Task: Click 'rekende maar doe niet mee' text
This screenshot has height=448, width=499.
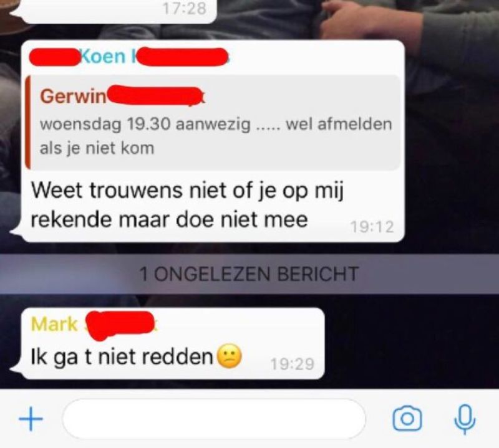Action: (x=169, y=220)
